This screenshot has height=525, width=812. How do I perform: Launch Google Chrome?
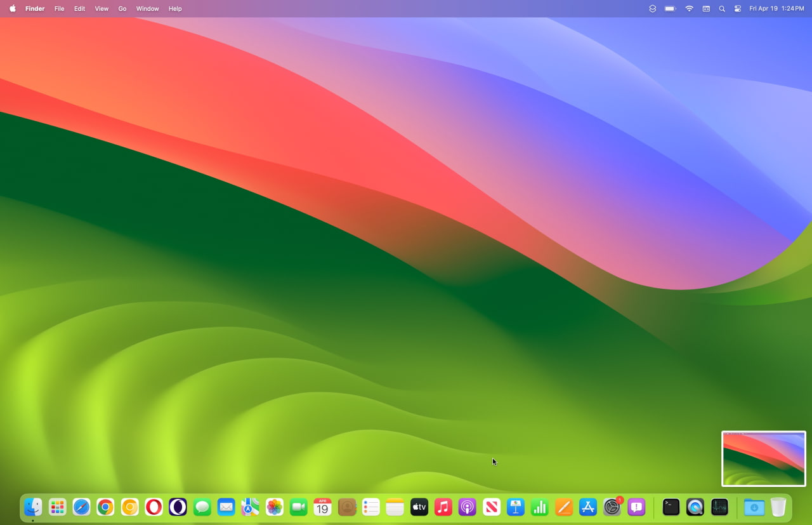(105, 507)
